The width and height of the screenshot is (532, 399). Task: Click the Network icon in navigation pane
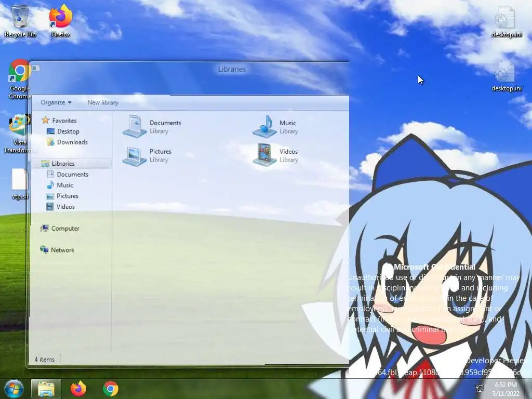tap(44, 250)
